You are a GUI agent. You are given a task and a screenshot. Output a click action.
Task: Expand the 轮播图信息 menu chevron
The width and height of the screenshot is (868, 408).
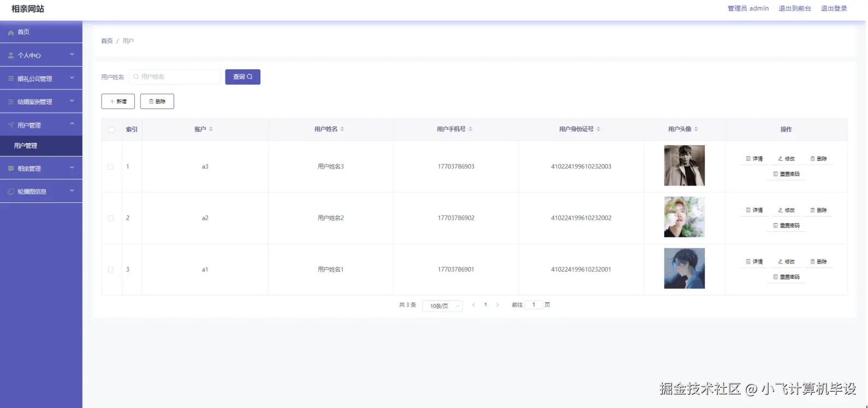[72, 191]
